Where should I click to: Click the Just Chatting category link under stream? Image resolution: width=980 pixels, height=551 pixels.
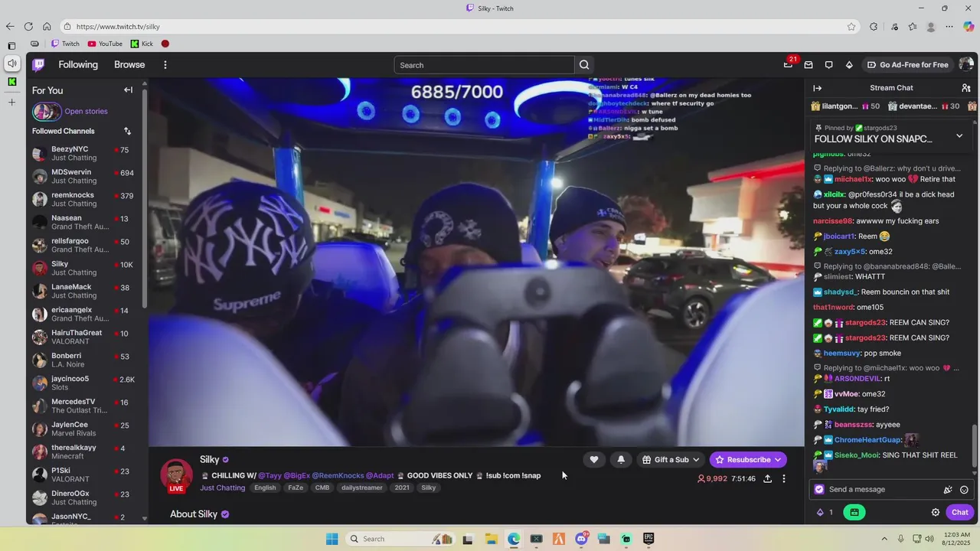[223, 488]
